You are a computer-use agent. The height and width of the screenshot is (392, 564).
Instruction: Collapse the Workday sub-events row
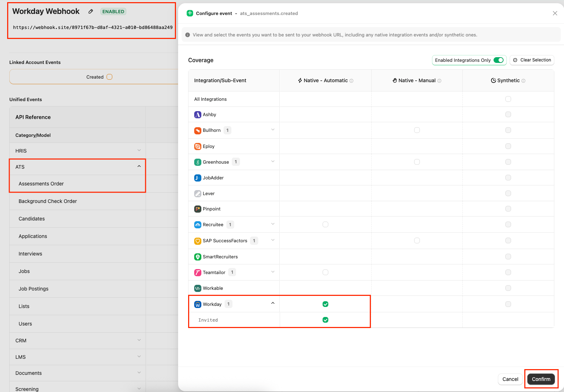(x=273, y=303)
